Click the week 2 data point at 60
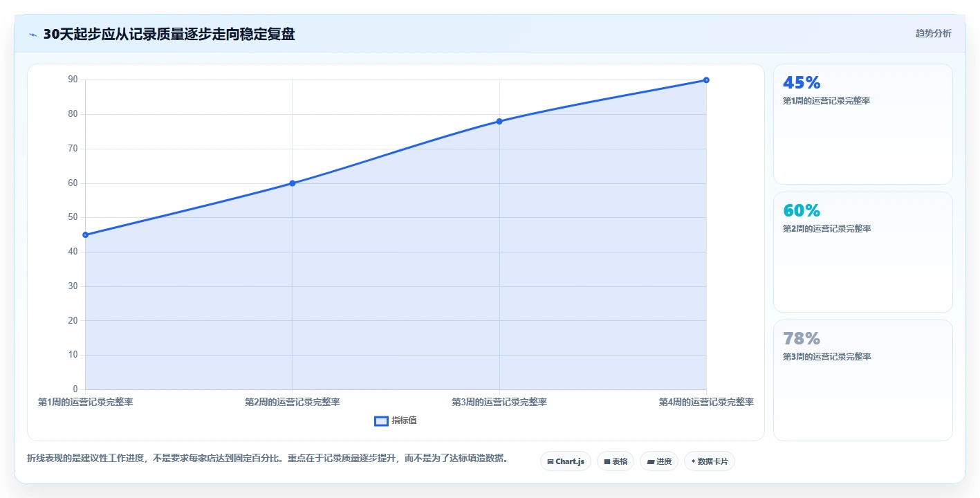 click(293, 183)
